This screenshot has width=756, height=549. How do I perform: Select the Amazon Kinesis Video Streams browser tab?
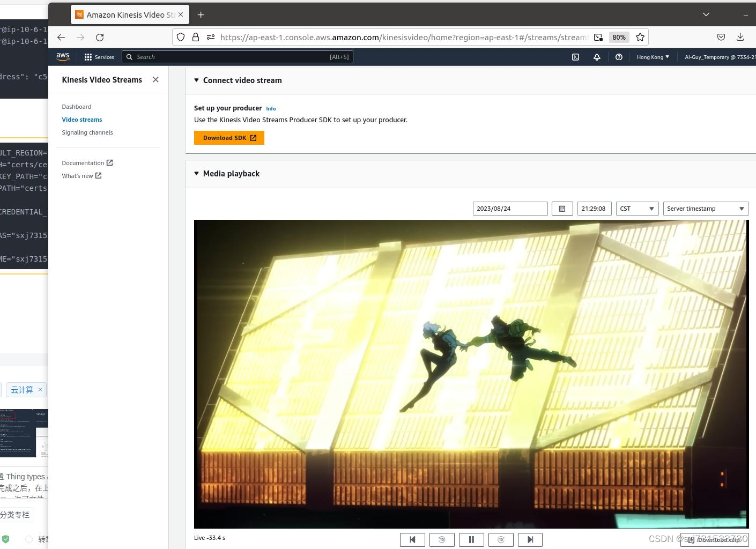click(x=129, y=14)
